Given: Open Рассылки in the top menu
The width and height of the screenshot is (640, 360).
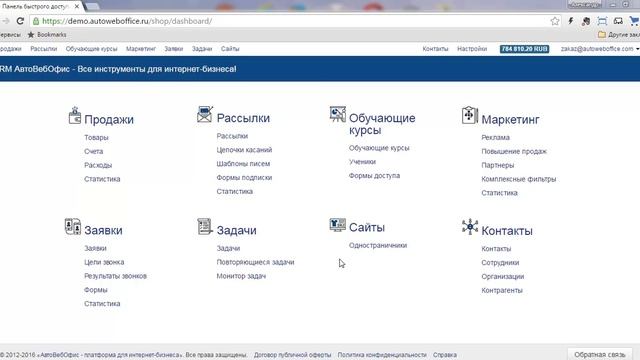Looking at the screenshot, I should pos(44,49).
